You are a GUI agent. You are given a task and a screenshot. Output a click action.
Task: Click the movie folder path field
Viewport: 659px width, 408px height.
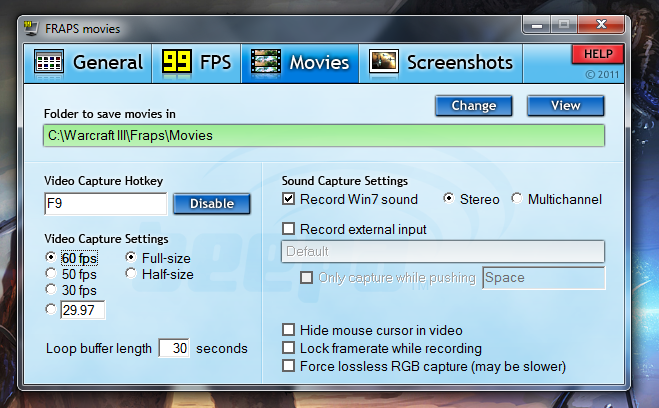coord(324,135)
